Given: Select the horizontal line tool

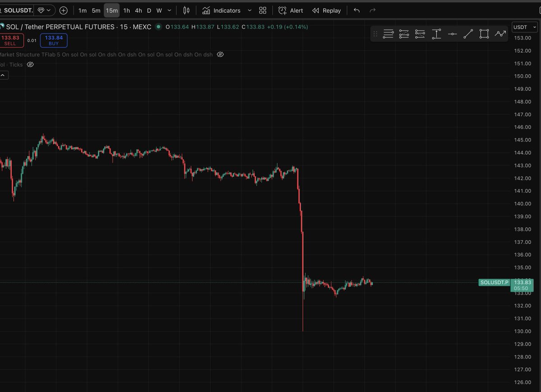Looking at the screenshot, I should point(452,34).
